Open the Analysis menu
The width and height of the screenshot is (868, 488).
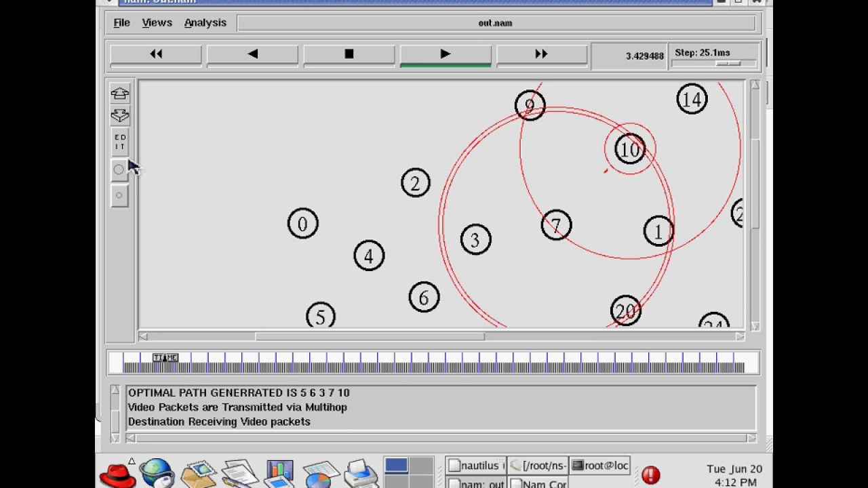tap(205, 22)
